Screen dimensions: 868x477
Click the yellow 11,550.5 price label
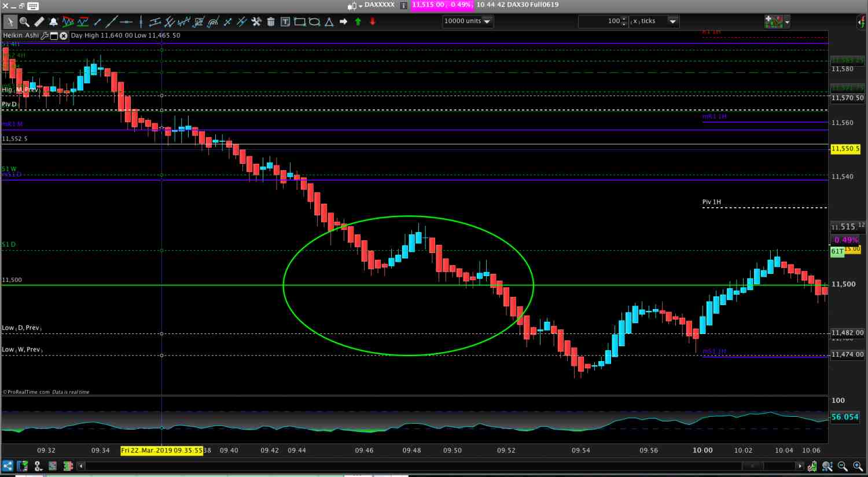pyautogui.click(x=845, y=149)
